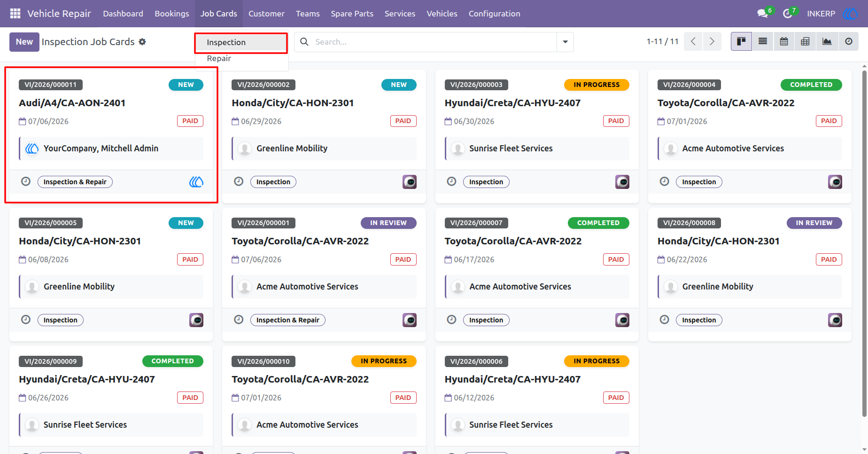Switch to Graph view

tap(827, 41)
